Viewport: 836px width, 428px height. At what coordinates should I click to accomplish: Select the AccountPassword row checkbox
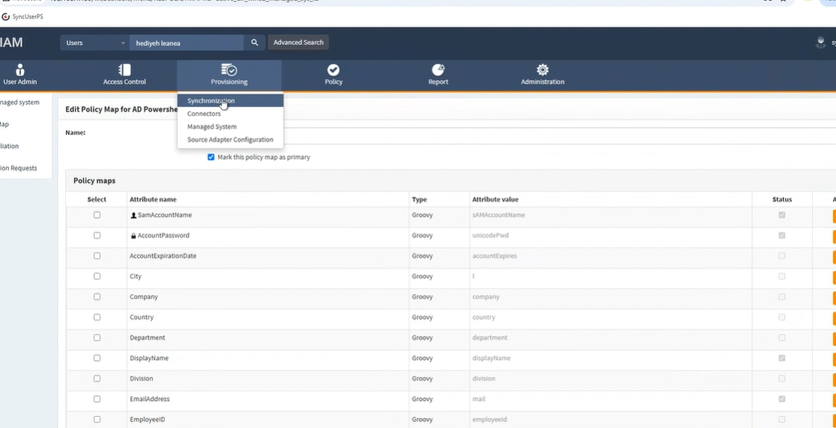pyautogui.click(x=97, y=235)
